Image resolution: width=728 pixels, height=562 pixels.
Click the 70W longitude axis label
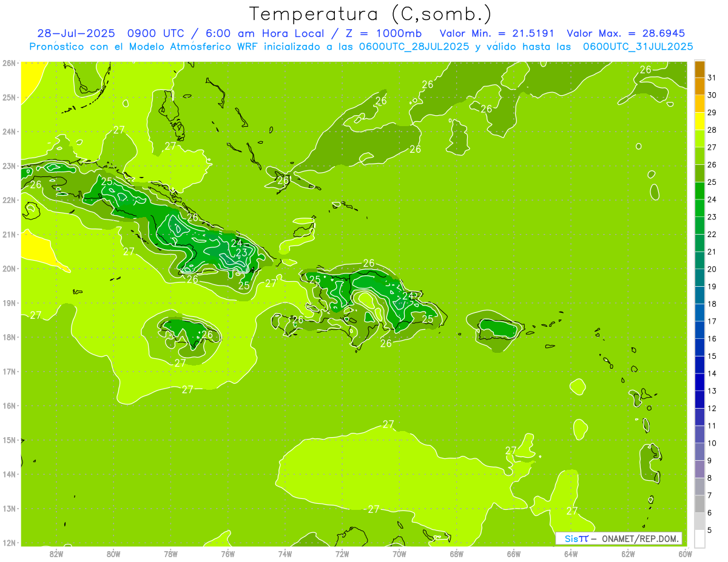pos(399,554)
